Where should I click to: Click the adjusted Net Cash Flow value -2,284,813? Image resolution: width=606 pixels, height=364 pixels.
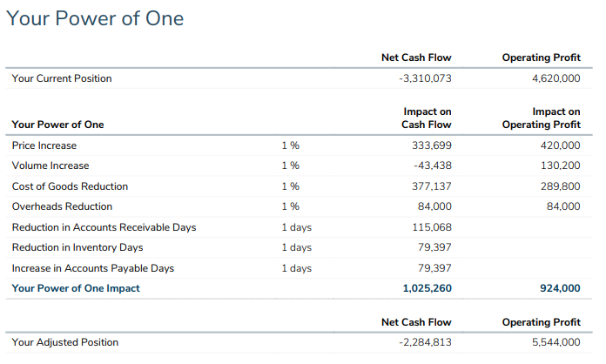coord(425,343)
